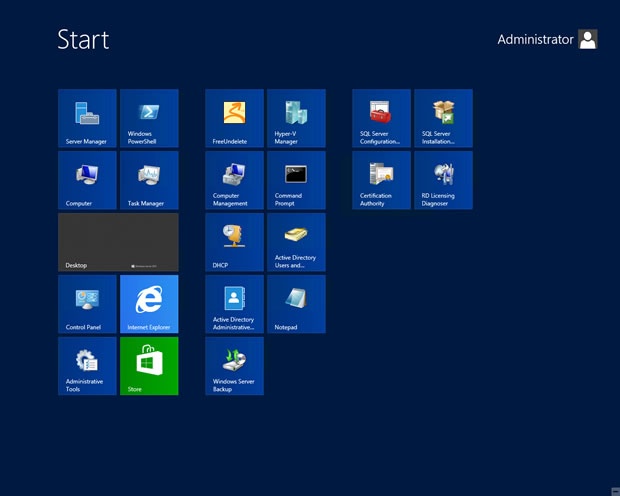Launch Task Manager tile
Screen dimensions: 620x496
coord(149,180)
